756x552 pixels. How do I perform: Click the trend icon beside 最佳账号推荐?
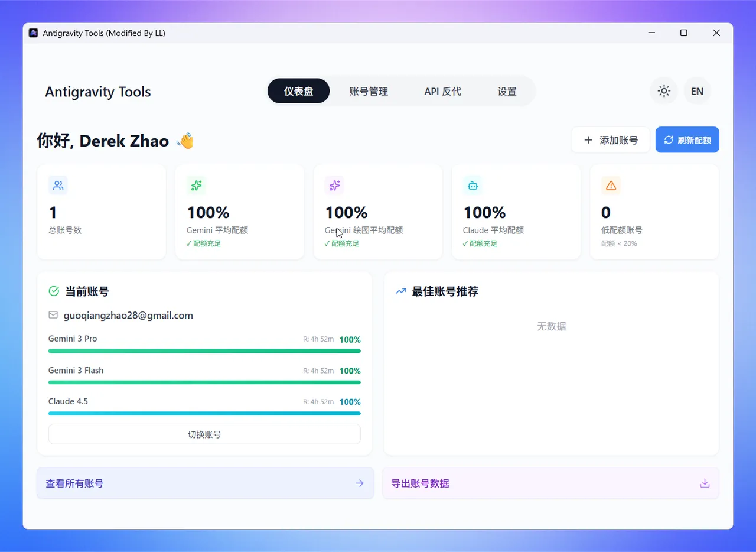(x=400, y=291)
